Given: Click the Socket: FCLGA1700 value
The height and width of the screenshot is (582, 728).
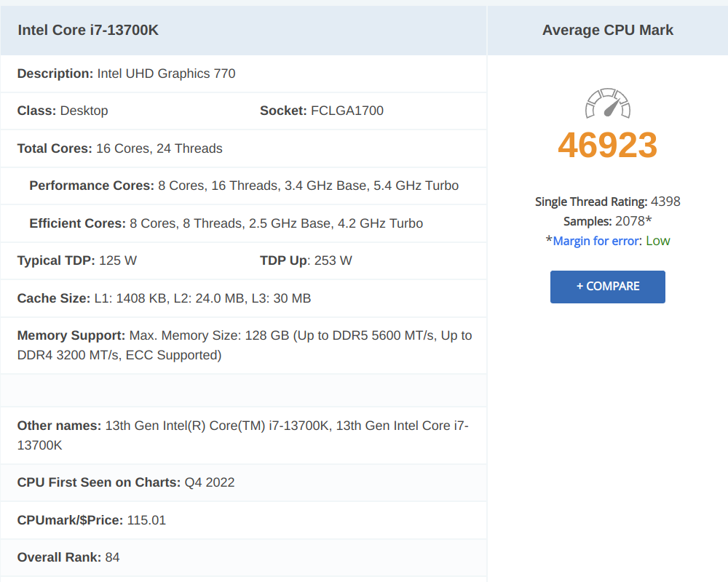Looking at the screenshot, I should [322, 111].
